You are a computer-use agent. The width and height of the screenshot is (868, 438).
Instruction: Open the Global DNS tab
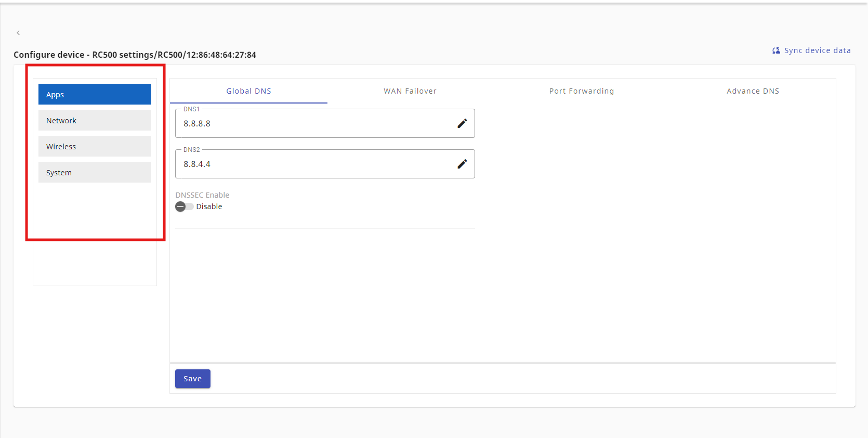pos(249,91)
